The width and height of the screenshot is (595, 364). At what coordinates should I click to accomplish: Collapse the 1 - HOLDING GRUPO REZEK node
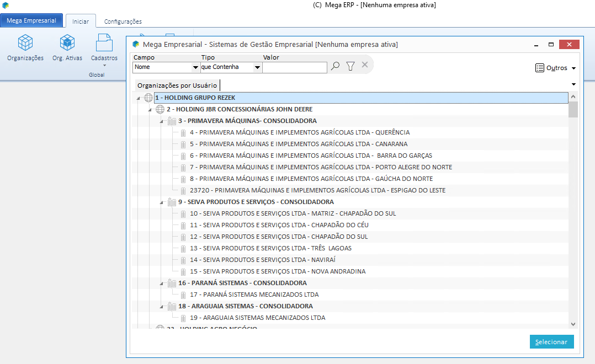pyautogui.click(x=138, y=99)
